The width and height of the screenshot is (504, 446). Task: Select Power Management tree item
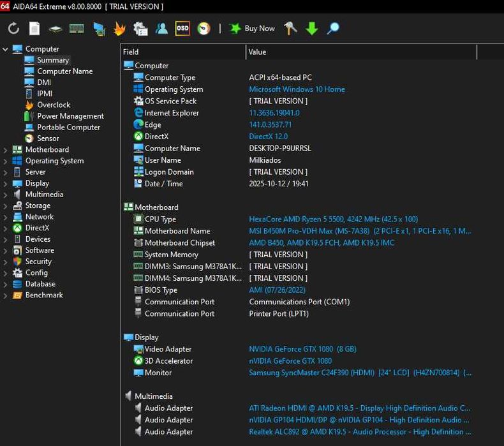click(70, 116)
